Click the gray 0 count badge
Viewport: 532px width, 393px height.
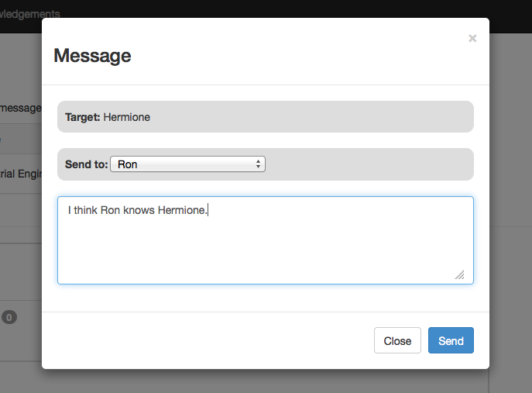9,317
